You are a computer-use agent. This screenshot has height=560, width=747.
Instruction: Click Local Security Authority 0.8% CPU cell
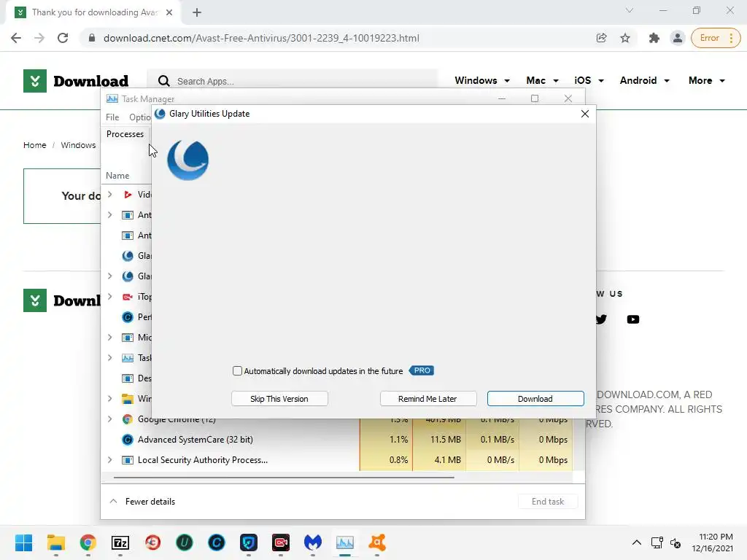[x=386, y=460]
